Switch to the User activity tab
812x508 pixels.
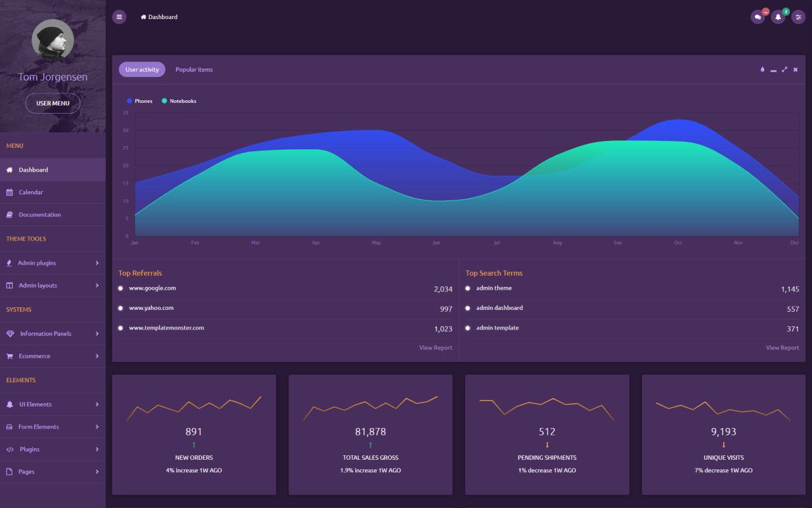(142, 69)
